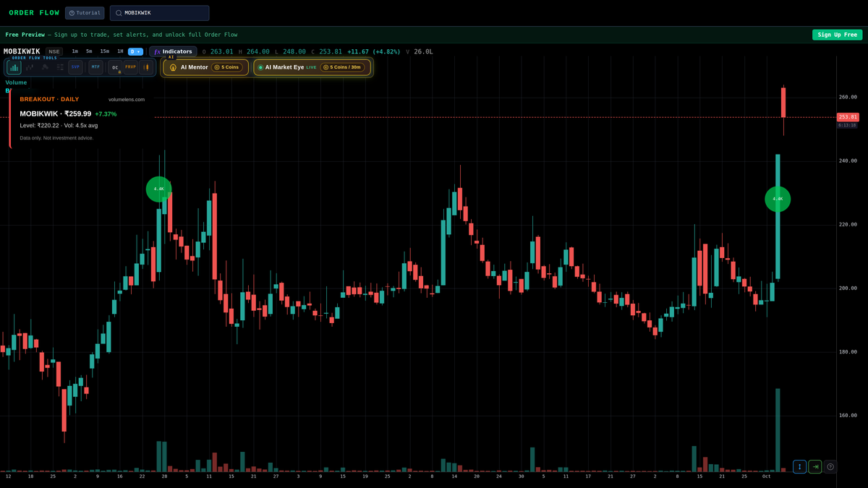This screenshot has height=488, width=868.
Task: Select the volume bars order flow tool
Action: point(14,67)
